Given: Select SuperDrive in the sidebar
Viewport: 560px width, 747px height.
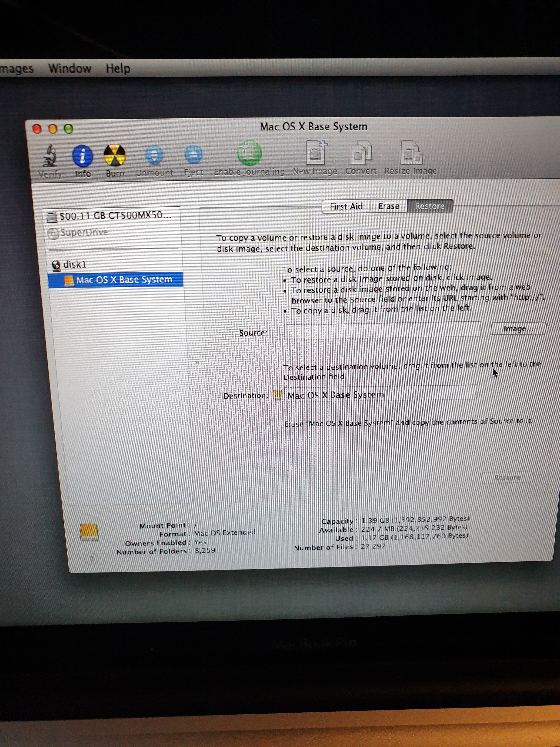Looking at the screenshot, I should click(78, 233).
